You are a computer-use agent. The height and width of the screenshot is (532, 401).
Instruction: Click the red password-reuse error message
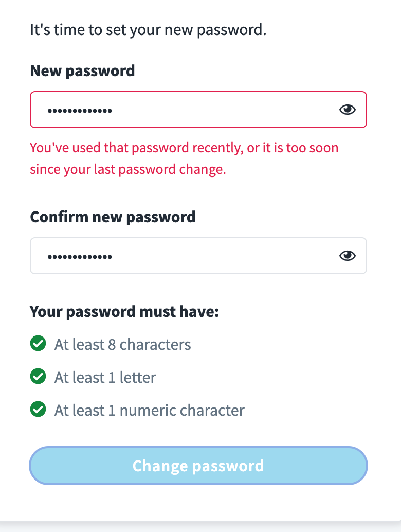click(184, 148)
